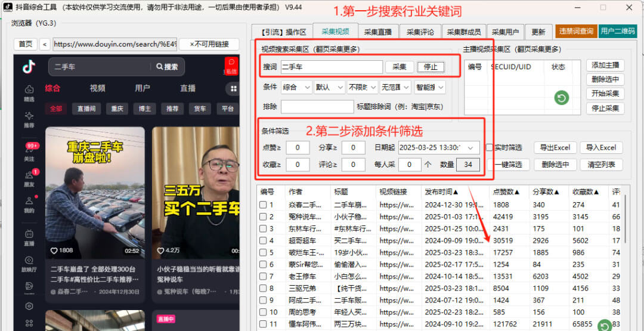Viewport: 644px width, 331px height.
Task: Click the four-circles icon at sidebar bottom
Action: click(29, 324)
